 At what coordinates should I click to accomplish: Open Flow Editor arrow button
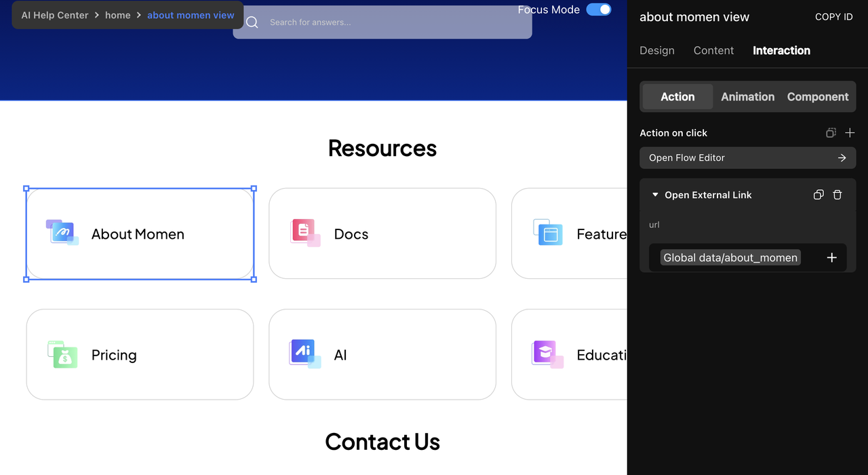coord(842,157)
